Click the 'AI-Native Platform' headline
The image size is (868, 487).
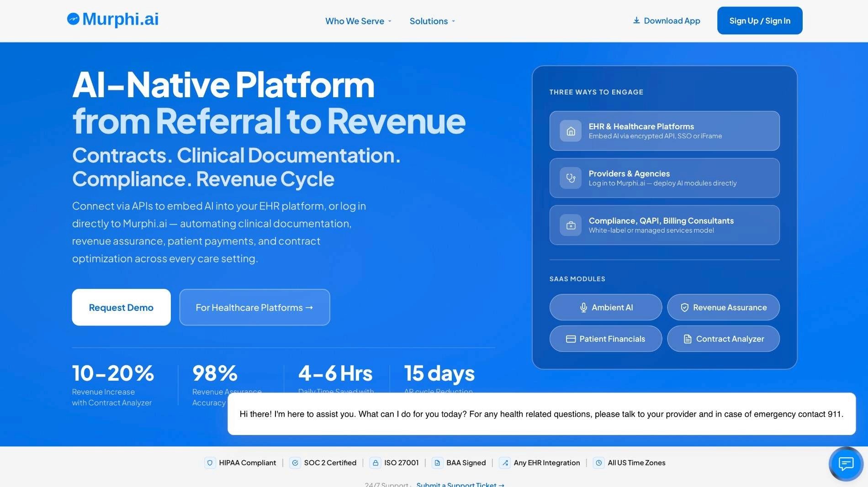click(x=223, y=85)
